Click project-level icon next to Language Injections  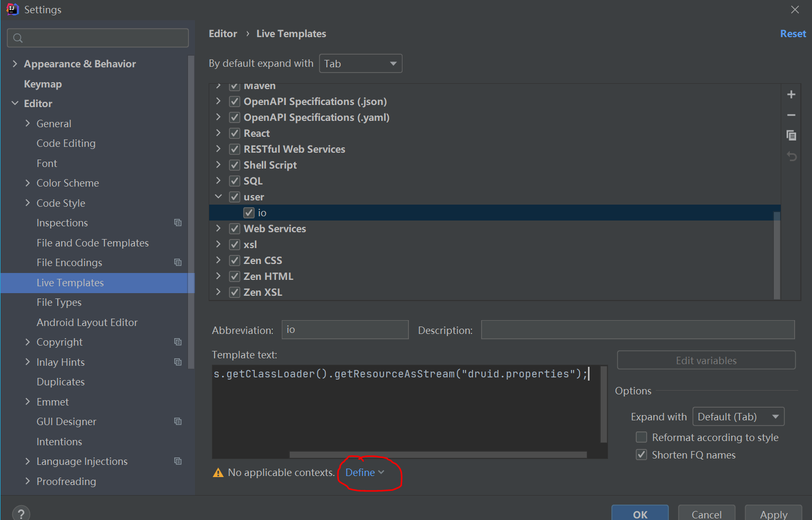(178, 461)
